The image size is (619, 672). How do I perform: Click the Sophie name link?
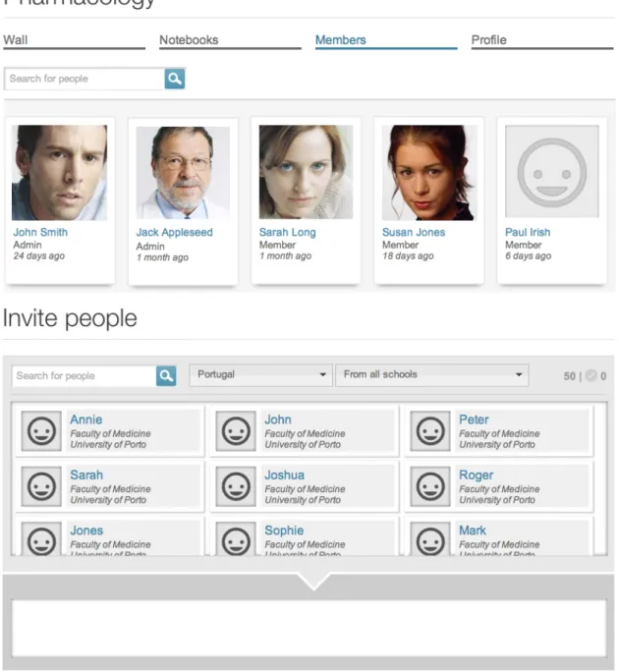click(284, 531)
